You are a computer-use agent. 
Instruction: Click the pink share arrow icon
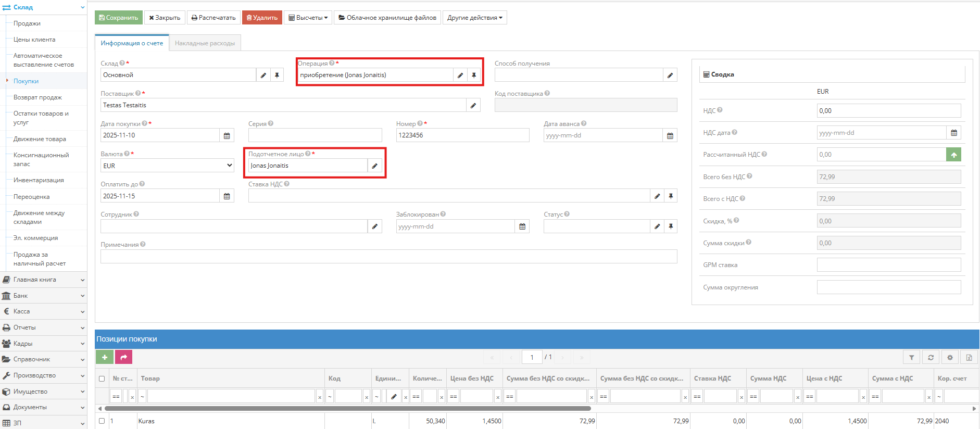click(x=124, y=357)
